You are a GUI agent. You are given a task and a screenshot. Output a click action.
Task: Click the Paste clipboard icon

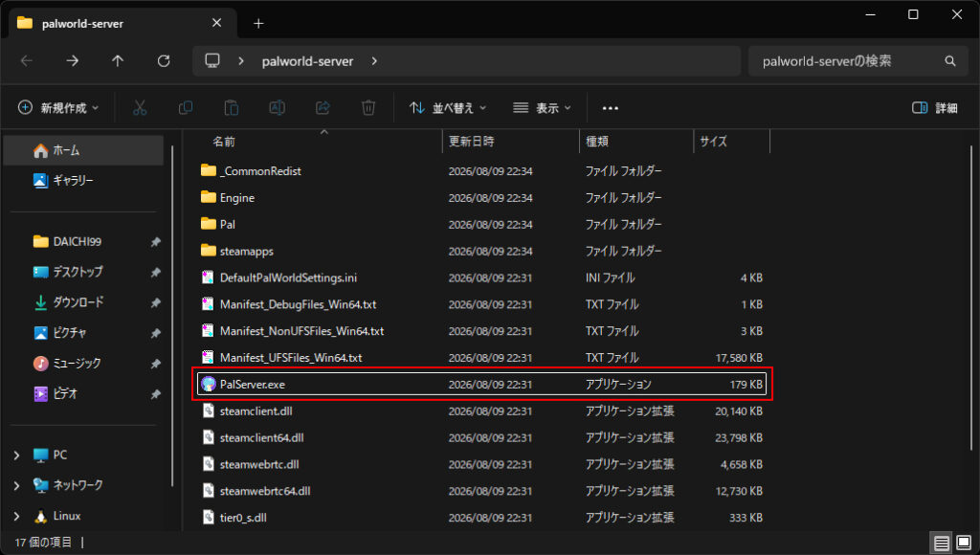tap(232, 108)
